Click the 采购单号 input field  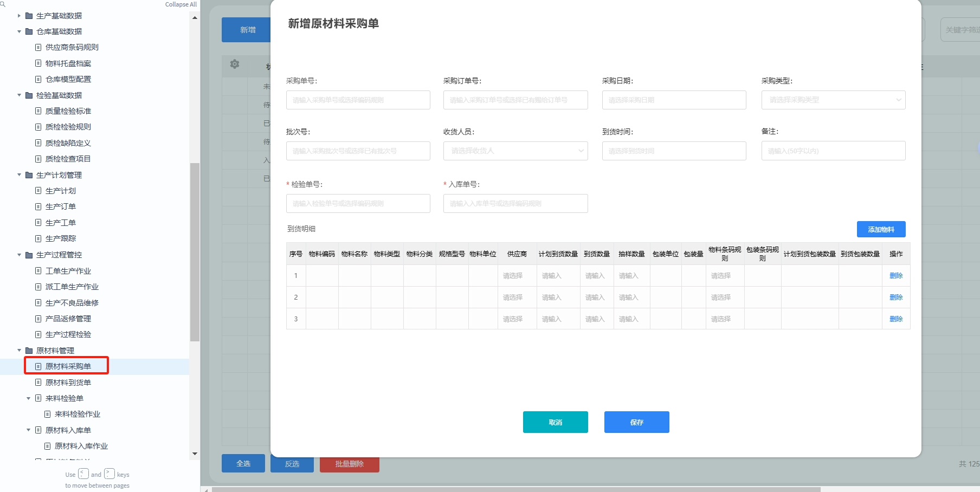(358, 100)
